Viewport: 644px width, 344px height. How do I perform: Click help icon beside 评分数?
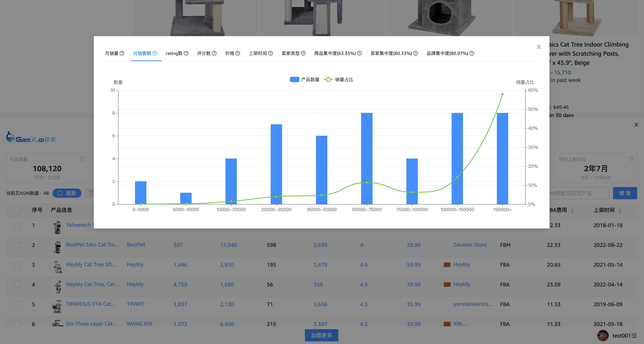[x=214, y=53]
